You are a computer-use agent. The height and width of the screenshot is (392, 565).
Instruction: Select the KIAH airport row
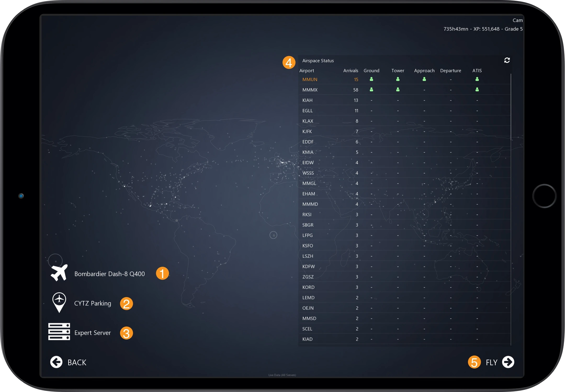[307, 100]
